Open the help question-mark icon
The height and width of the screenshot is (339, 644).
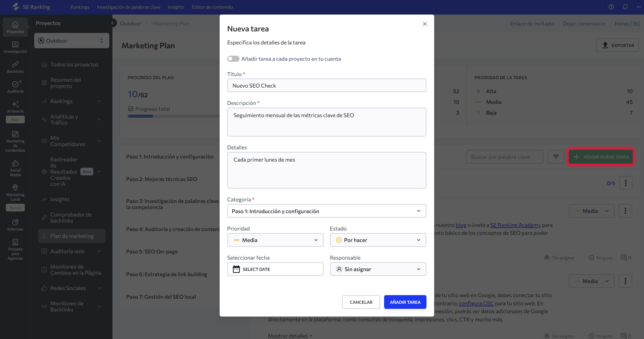[x=611, y=7]
